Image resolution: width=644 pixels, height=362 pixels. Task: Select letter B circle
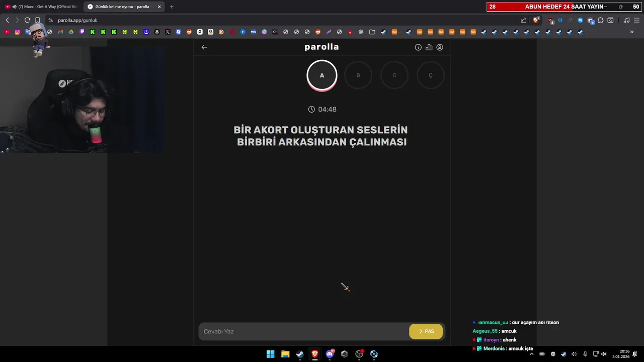[358, 75]
